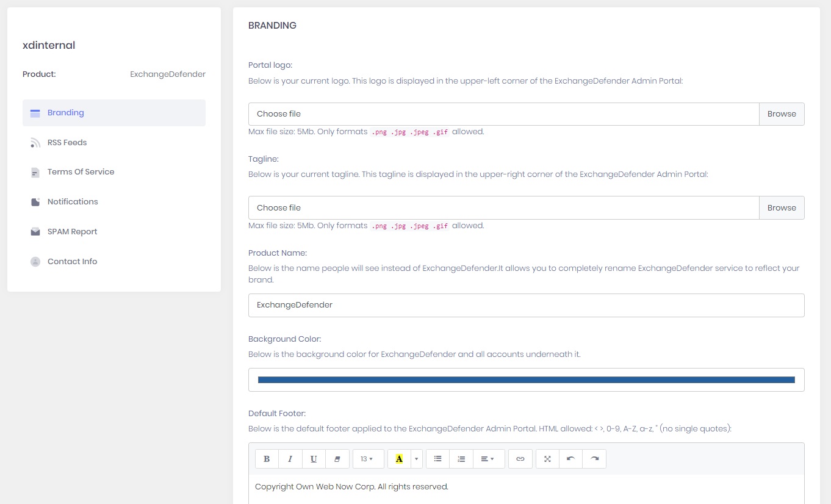Open the text color dropdown arrow
The image size is (831, 504).
pyautogui.click(x=417, y=459)
